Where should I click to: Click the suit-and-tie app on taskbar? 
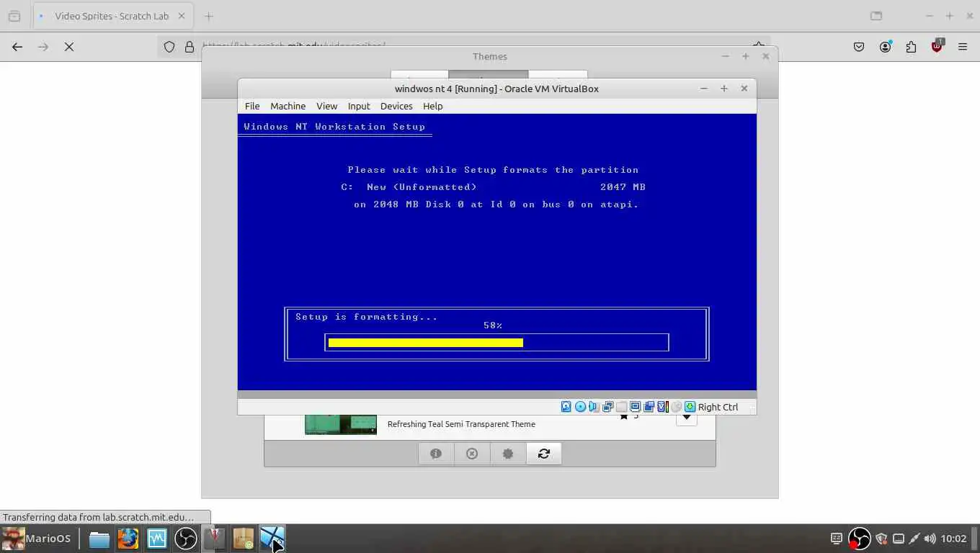(x=215, y=539)
